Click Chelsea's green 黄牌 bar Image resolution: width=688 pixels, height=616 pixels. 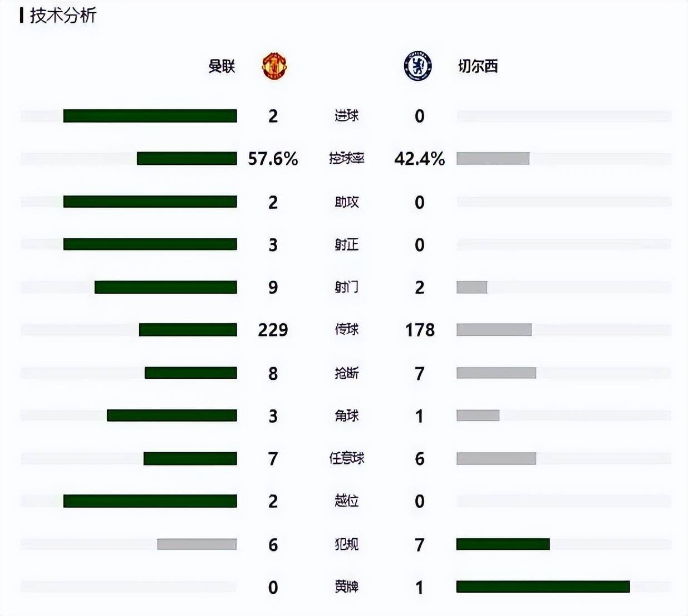coord(543,586)
